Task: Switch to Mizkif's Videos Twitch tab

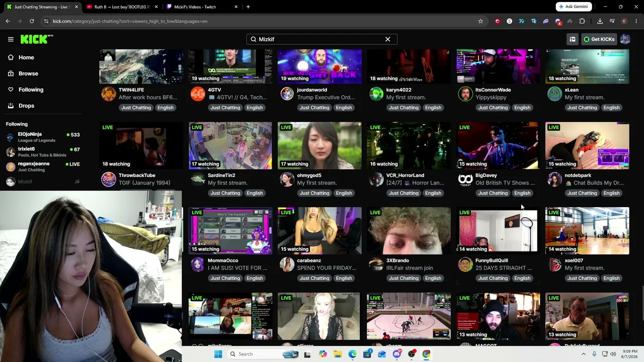Action: click(201, 7)
